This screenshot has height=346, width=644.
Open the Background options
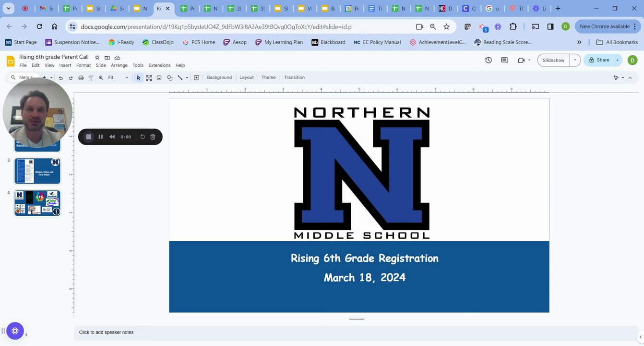219,77
